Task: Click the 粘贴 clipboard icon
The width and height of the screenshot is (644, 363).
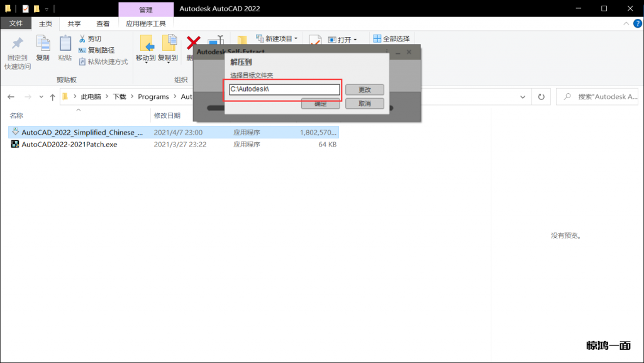Action: coord(65,43)
